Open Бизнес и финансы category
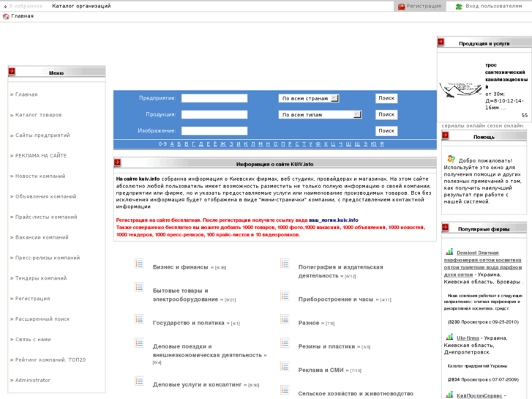Screen dimensions: 532x399 click(x=180, y=267)
